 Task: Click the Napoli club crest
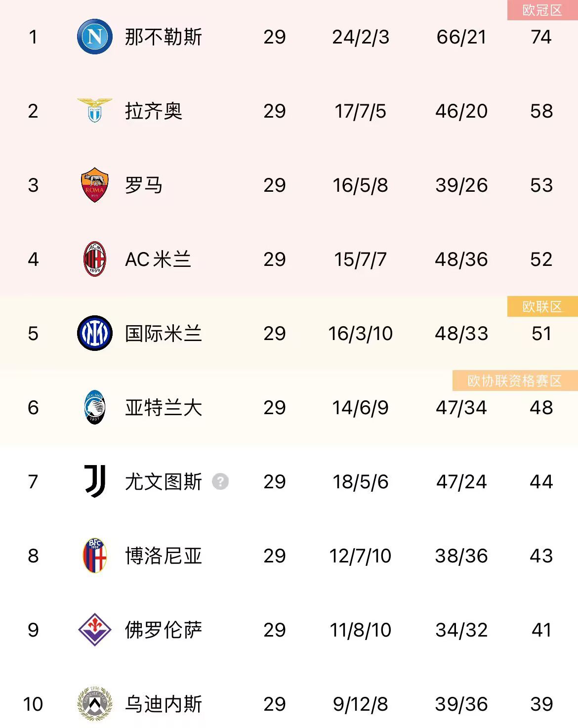(95, 37)
